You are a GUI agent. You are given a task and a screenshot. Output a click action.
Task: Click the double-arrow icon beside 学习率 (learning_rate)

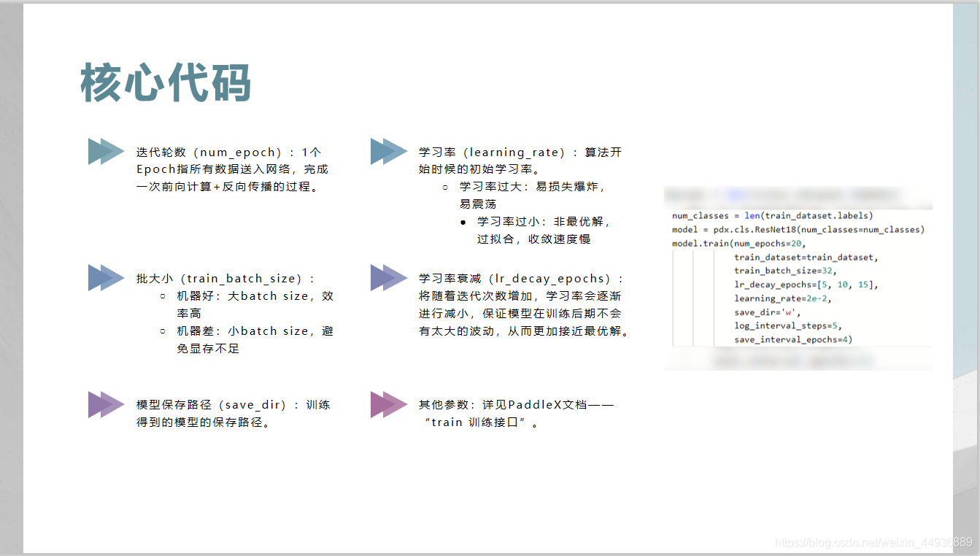coord(389,151)
